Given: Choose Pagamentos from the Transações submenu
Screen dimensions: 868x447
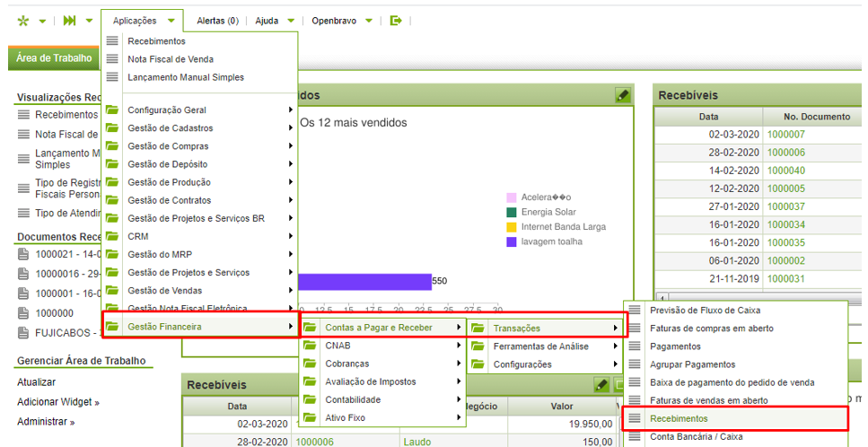Looking at the screenshot, I should pos(675,346).
